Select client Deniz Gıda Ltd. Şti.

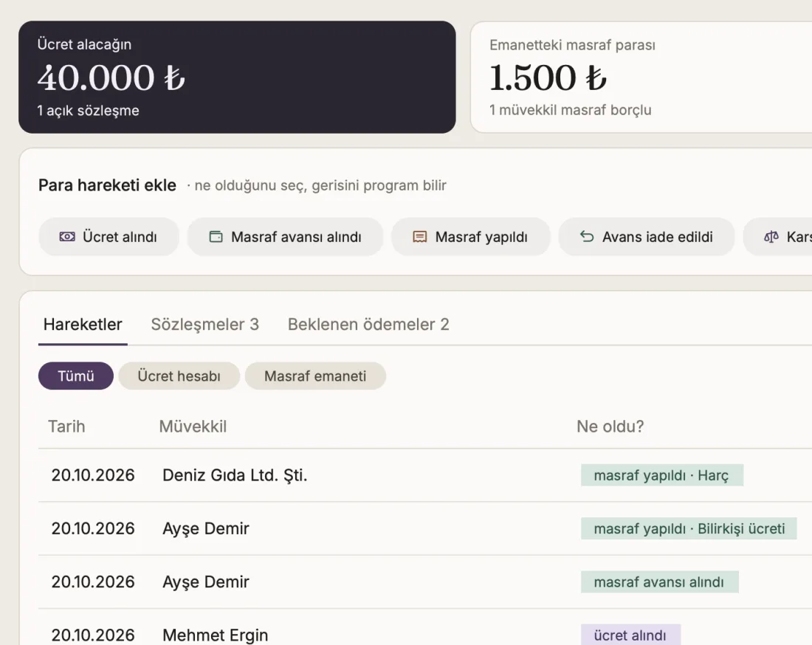tap(235, 475)
